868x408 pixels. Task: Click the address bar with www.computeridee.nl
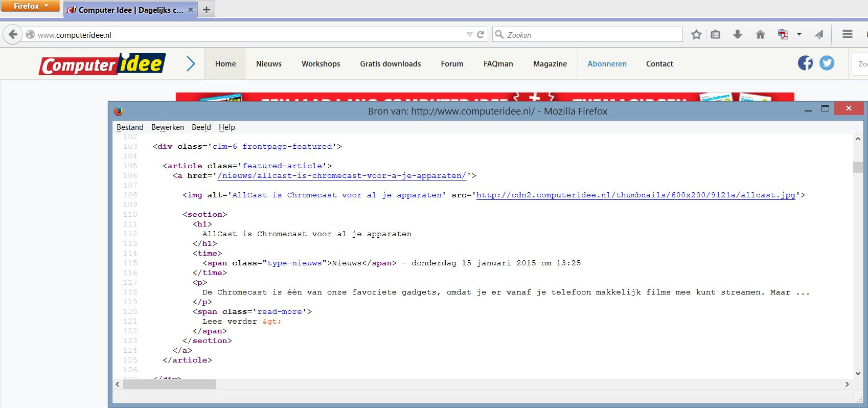(249, 35)
